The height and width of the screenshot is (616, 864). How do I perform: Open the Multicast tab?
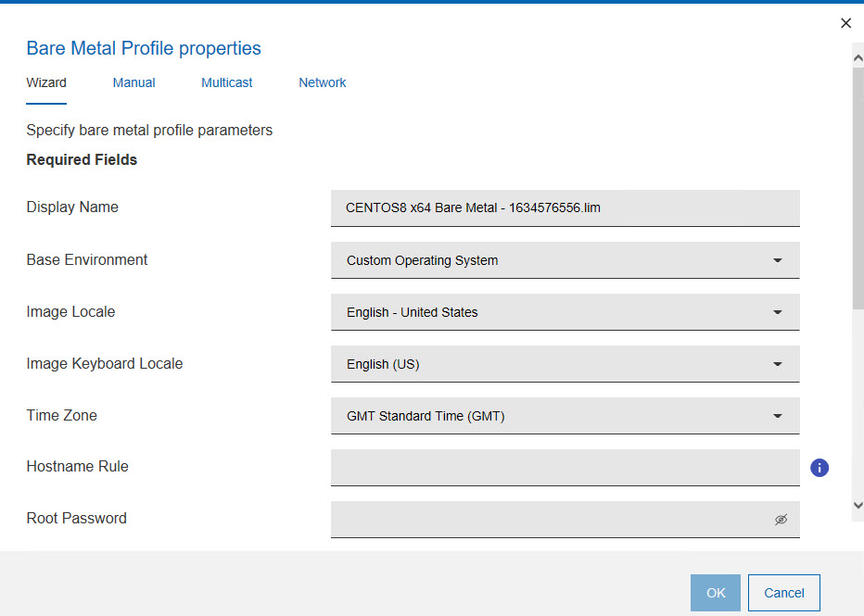[227, 82]
